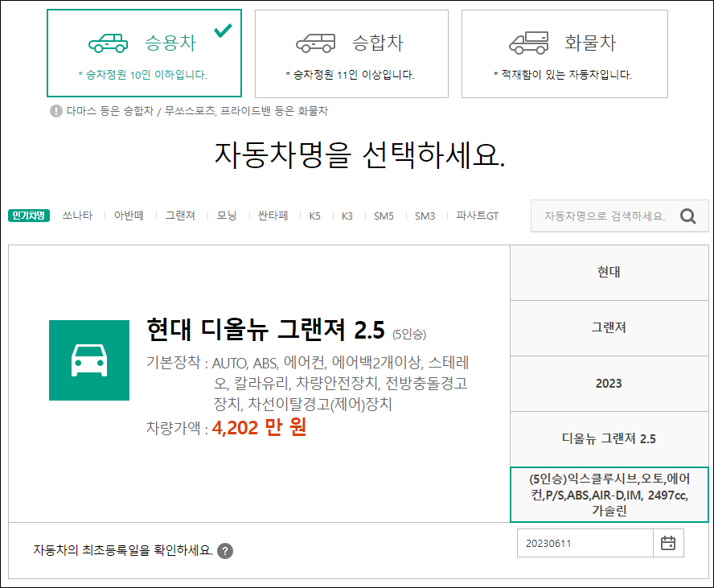
Task: Click the 자동차의 최초등록일을 확인하세요 label
Action: (x=123, y=550)
